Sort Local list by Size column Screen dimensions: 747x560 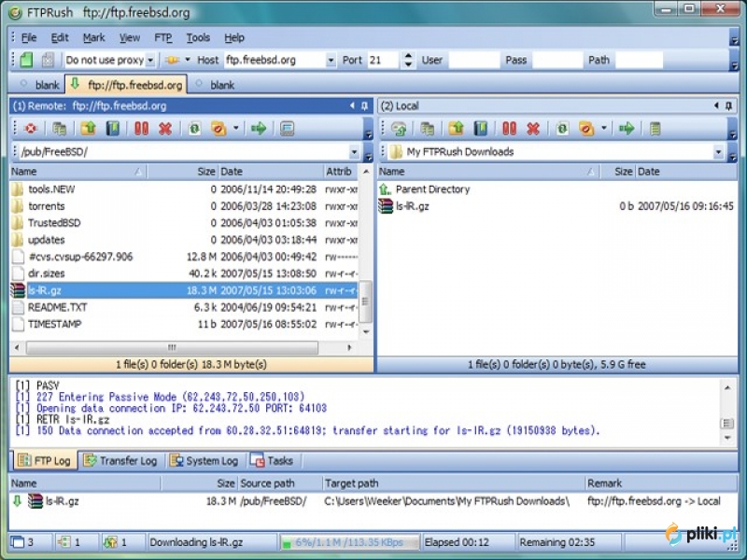[x=618, y=172]
